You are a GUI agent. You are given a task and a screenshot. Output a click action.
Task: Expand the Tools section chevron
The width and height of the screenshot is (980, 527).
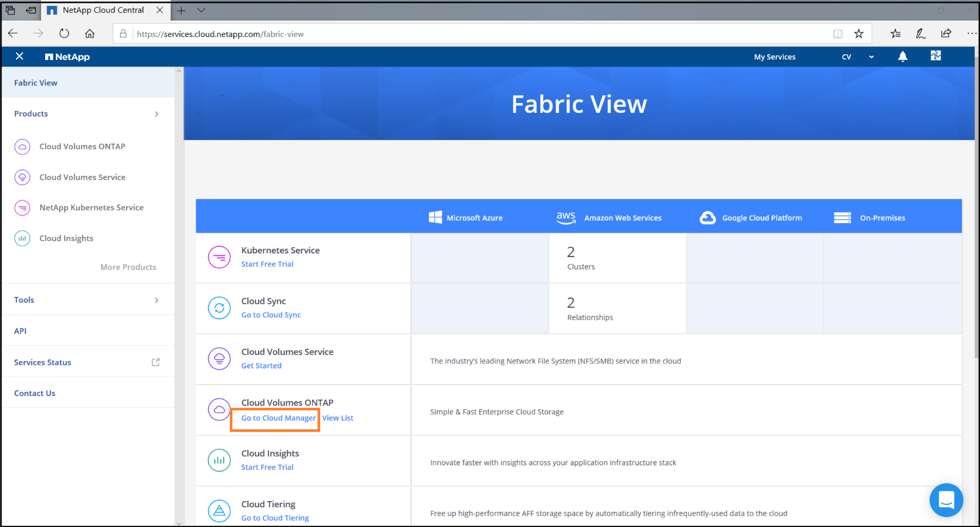(x=156, y=300)
